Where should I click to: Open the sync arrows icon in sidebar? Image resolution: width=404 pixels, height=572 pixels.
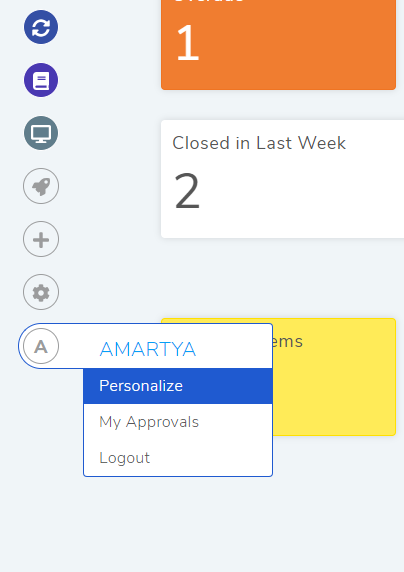[41, 27]
